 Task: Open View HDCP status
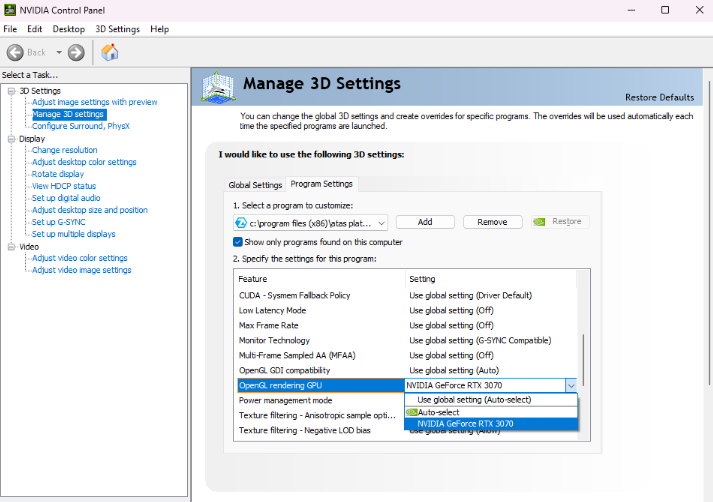point(64,186)
